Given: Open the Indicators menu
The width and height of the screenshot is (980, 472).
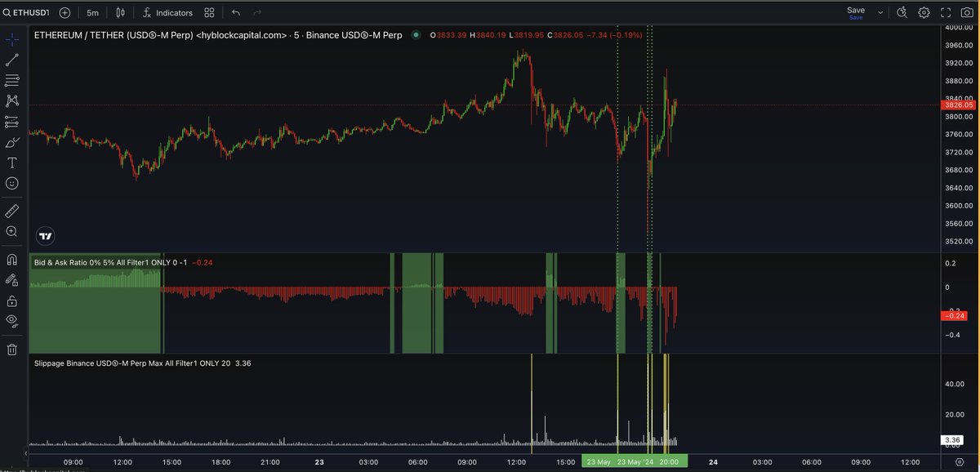Looking at the screenshot, I should tap(167, 13).
